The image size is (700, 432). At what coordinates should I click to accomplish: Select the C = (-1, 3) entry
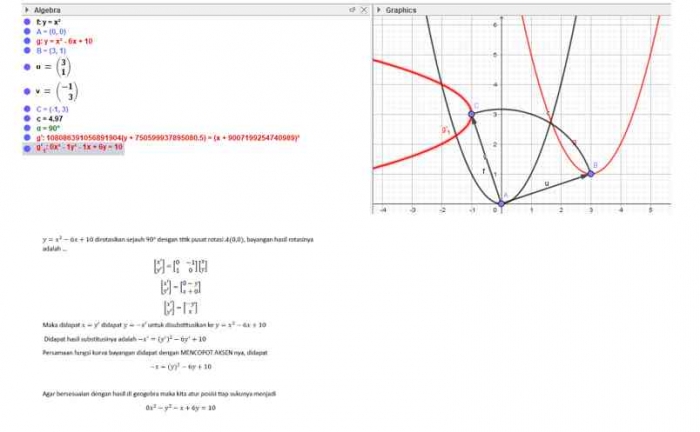(54, 109)
